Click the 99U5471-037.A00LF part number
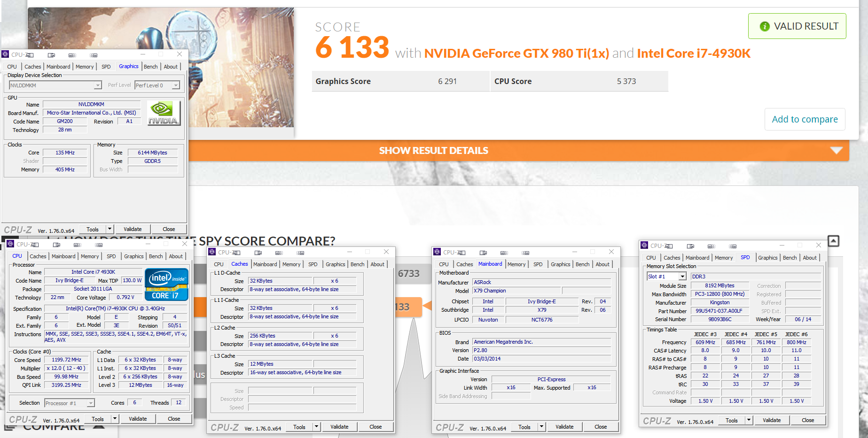Viewport: 868px width, 438px height. pyautogui.click(x=719, y=311)
